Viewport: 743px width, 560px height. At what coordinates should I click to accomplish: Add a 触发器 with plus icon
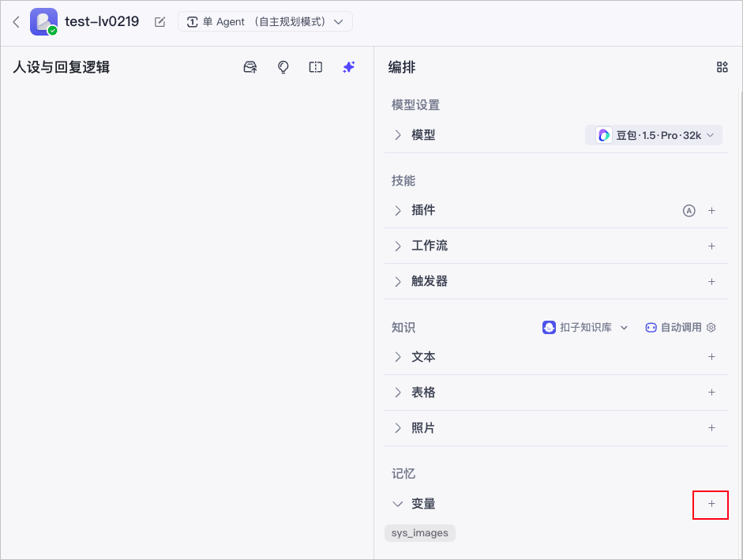click(711, 282)
